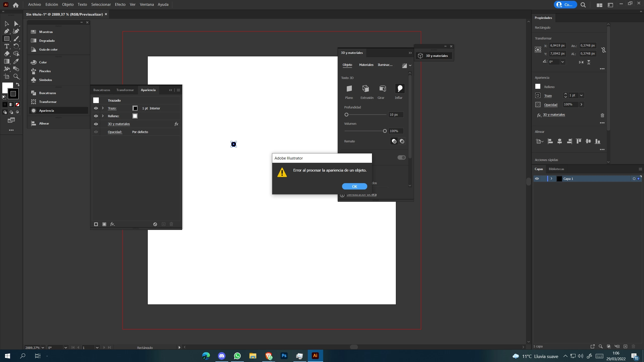The height and width of the screenshot is (362, 644).
Task: Select the Eyedropper tool
Action: click(x=16, y=61)
